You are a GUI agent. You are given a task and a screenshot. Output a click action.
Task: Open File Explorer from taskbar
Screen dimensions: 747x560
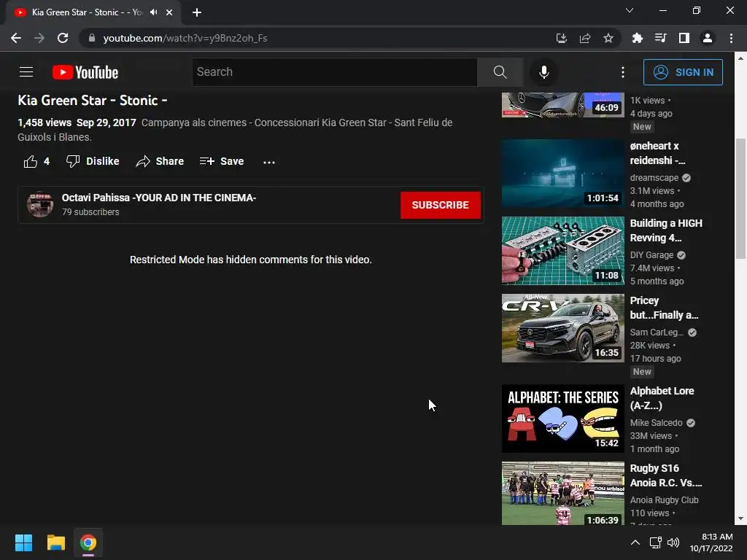tap(55, 542)
